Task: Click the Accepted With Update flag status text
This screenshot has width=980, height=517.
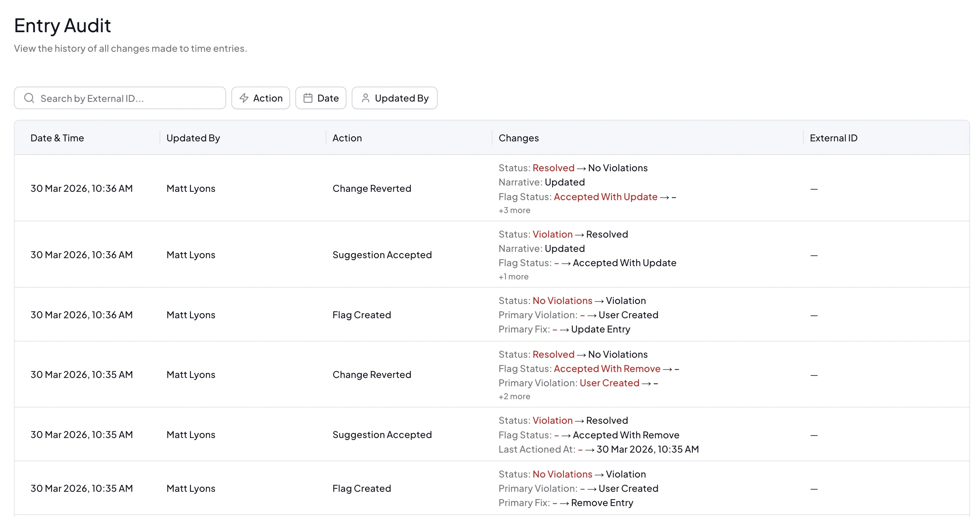Action: [x=605, y=197]
